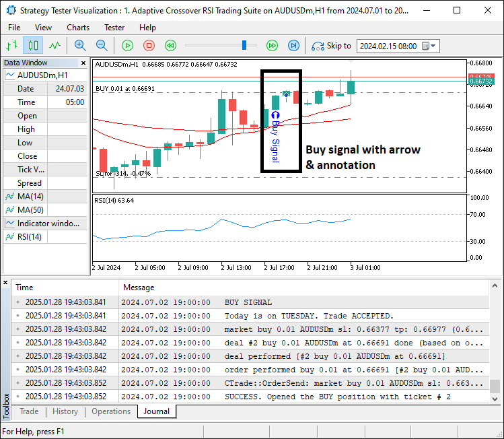The width and height of the screenshot is (504, 439).
Task: Click the BUY 0.01 at 0.66691 label
Action: (x=125, y=88)
